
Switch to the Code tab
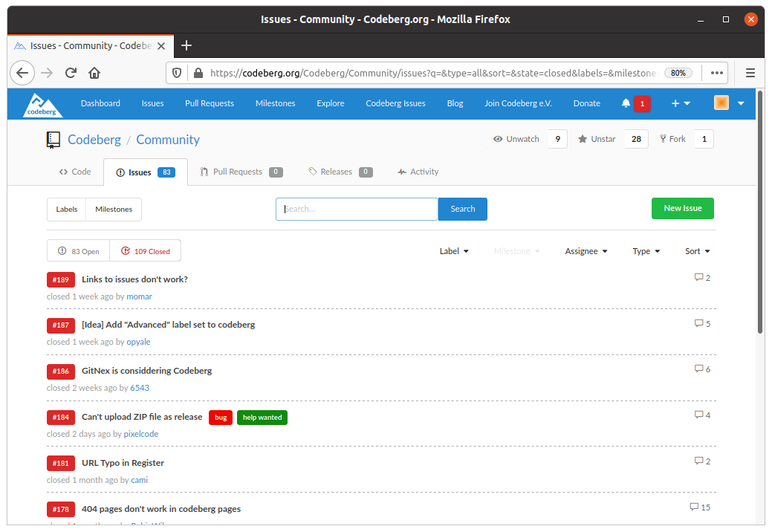click(74, 172)
